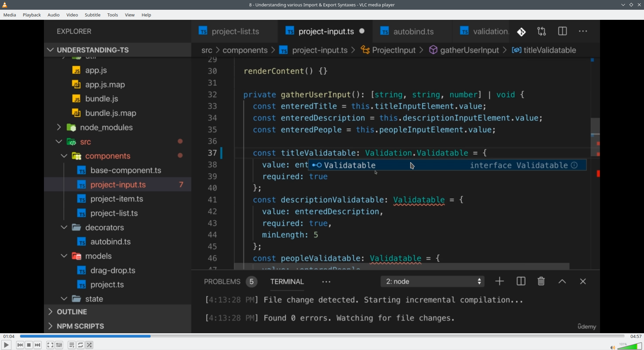Toggle elapsed time display 01:04

(x=9, y=336)
